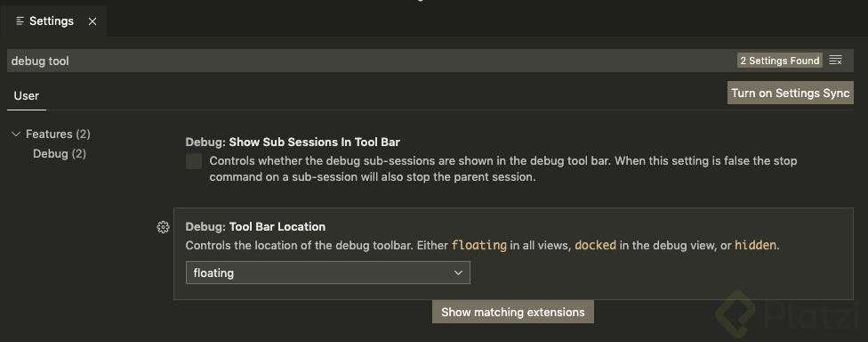Click the 2 Settings Found badge
Viewport: 868px width, 342px height.
779,61
